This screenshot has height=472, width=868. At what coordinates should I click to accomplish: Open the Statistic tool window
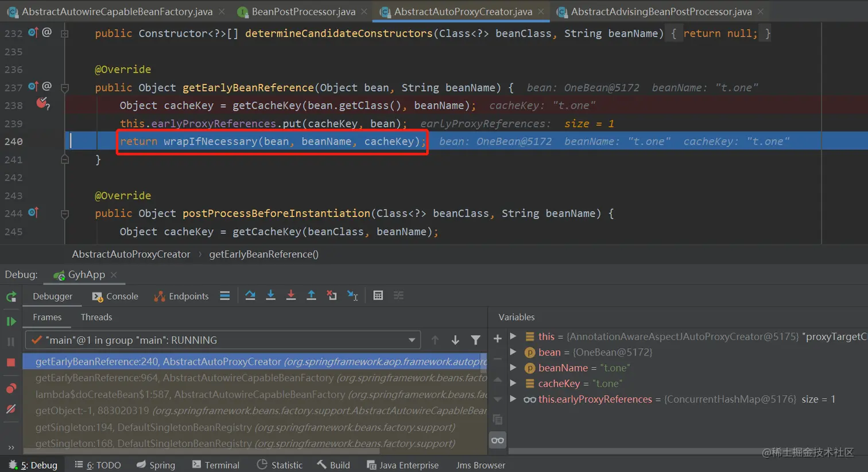coord(280,465)
